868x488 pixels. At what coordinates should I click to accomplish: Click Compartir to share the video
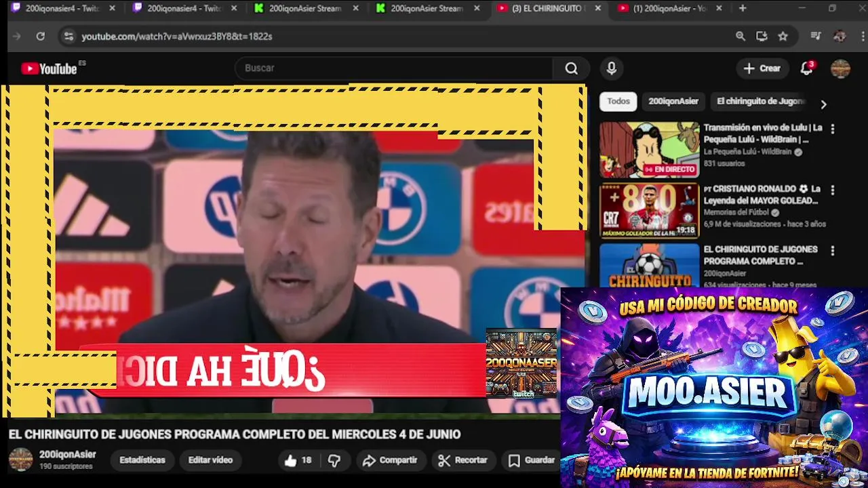point(390,460)
